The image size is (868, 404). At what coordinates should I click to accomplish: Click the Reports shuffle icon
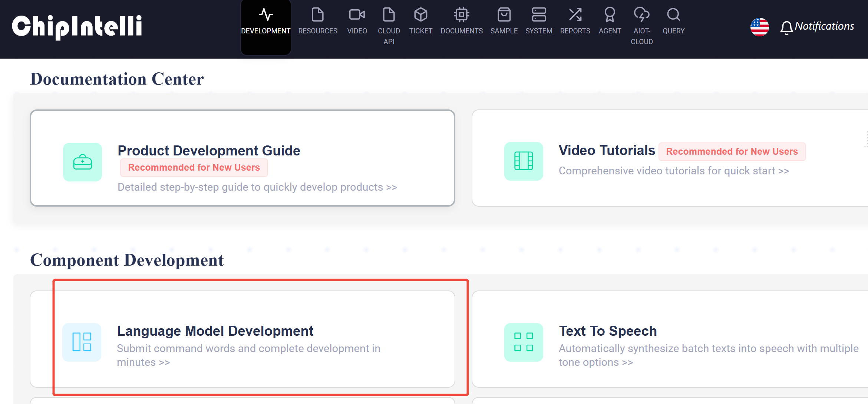tap(575, 15)
